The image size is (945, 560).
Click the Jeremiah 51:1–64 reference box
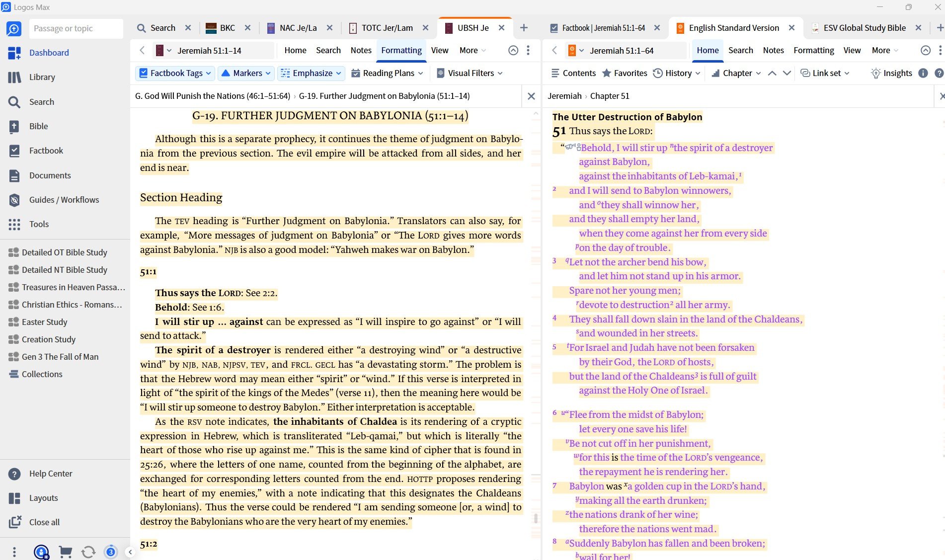[636, 50]
